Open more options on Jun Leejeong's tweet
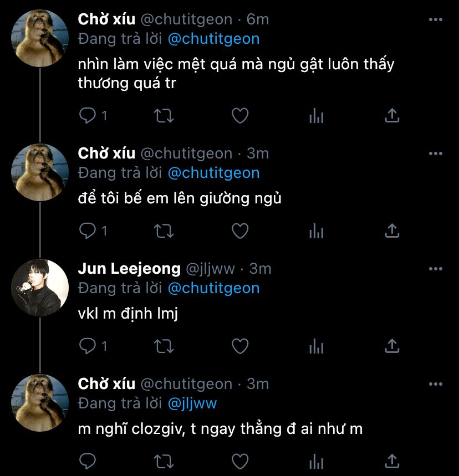The height and width of the screenshot is (476, 459). 436,269
